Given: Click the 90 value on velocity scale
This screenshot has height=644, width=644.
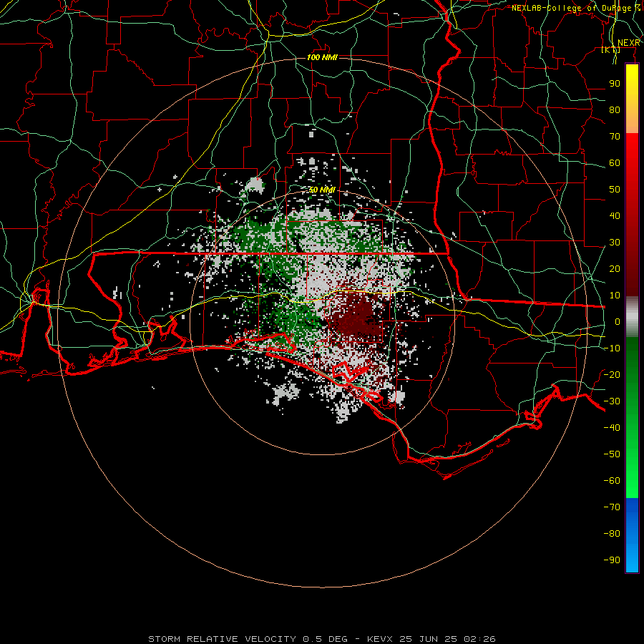Looking at the screenshot, I should (x=615, y=84).
